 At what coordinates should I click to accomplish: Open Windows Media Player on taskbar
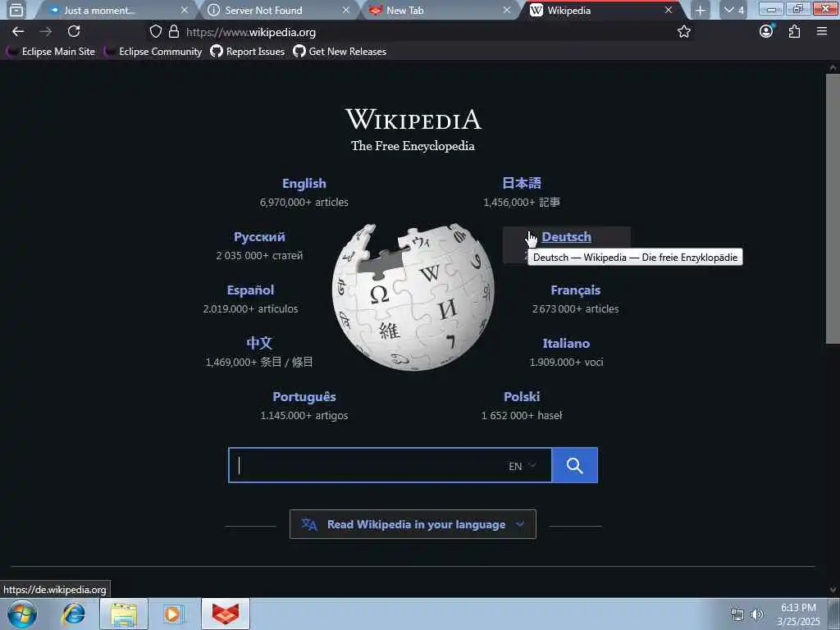click(174, 614)
